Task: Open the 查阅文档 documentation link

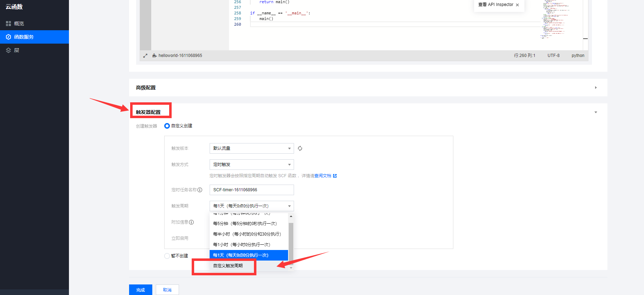Action: (x=323, y=176)
